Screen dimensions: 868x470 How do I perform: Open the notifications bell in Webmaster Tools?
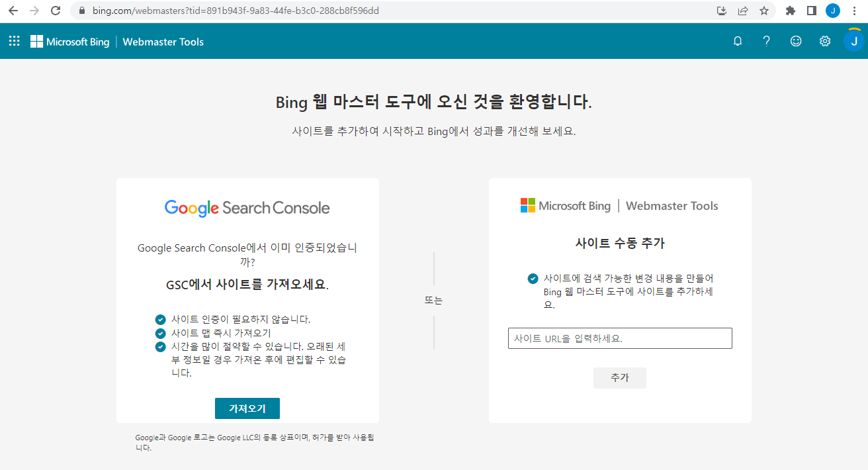pyautogui.click(x=738, y=41)
